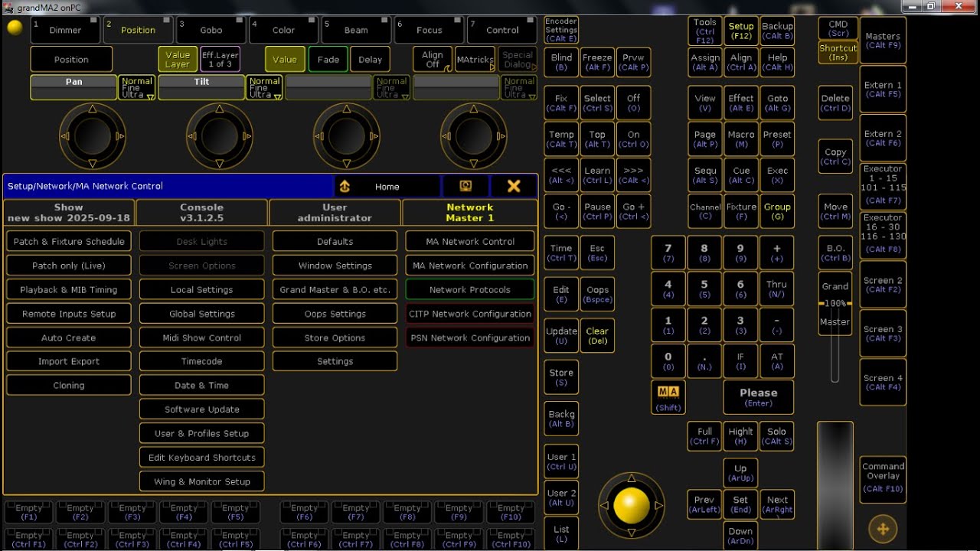This screenshot has height=551, width=980.
Task: Click the yellow ball icon beside Dimmer tab
Action: click(x=15, y=28)
